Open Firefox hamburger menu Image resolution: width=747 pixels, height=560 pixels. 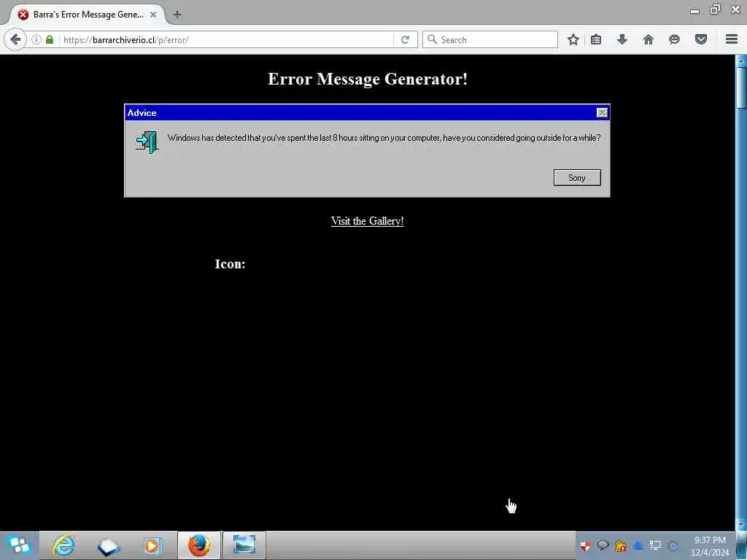[x=732, y=39]
